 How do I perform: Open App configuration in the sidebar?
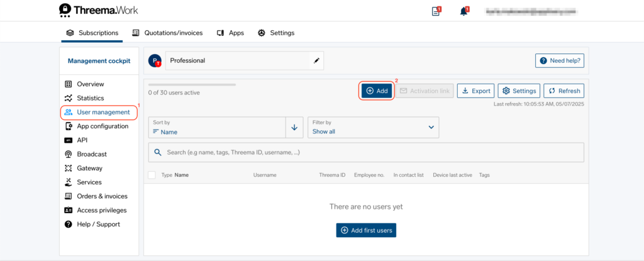97,126
